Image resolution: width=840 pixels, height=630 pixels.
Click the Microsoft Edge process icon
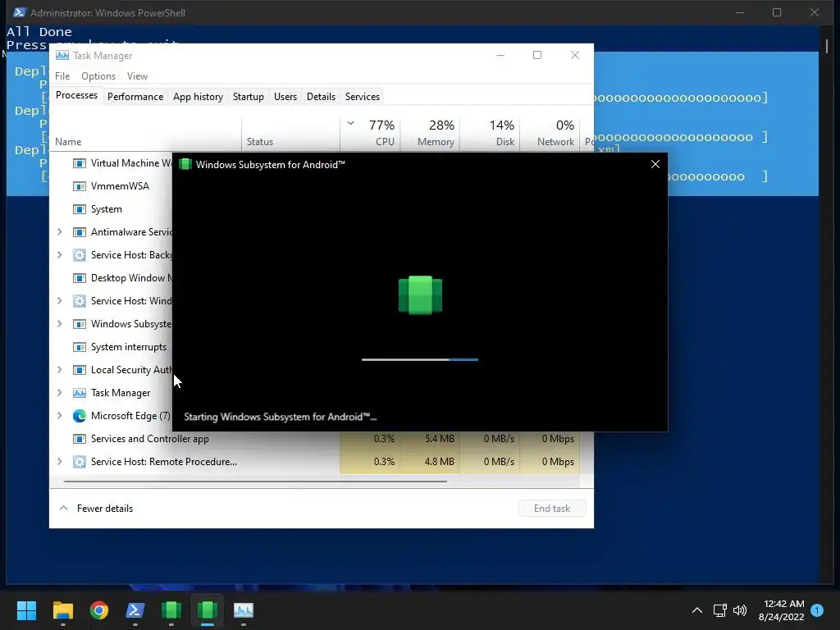80,416
